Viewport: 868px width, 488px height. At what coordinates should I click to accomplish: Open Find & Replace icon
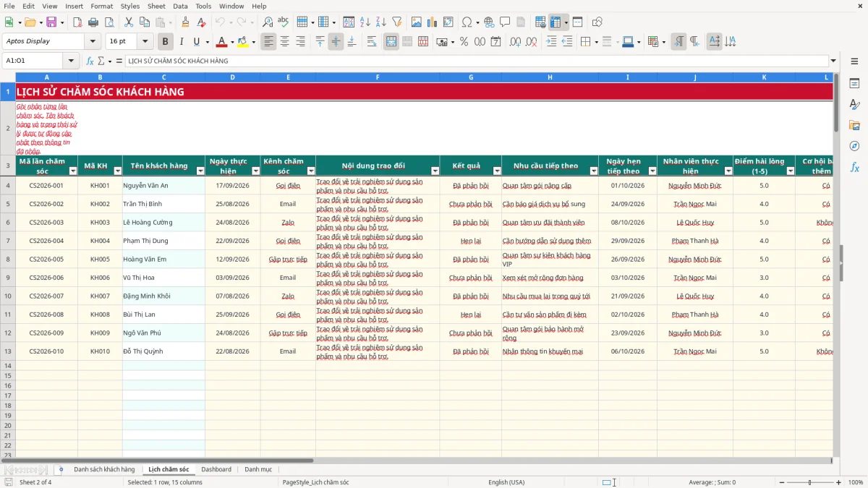268,22
